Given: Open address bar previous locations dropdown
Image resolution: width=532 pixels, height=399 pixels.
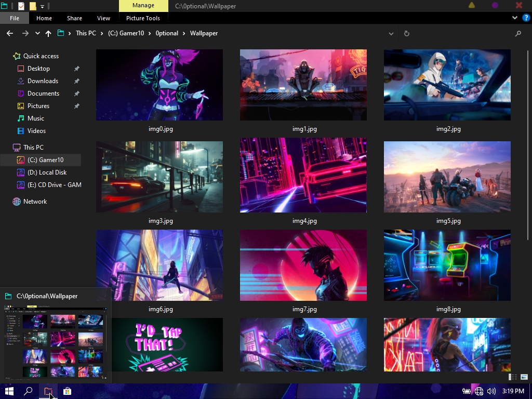Looking at the screenshot, I should 391,33.
